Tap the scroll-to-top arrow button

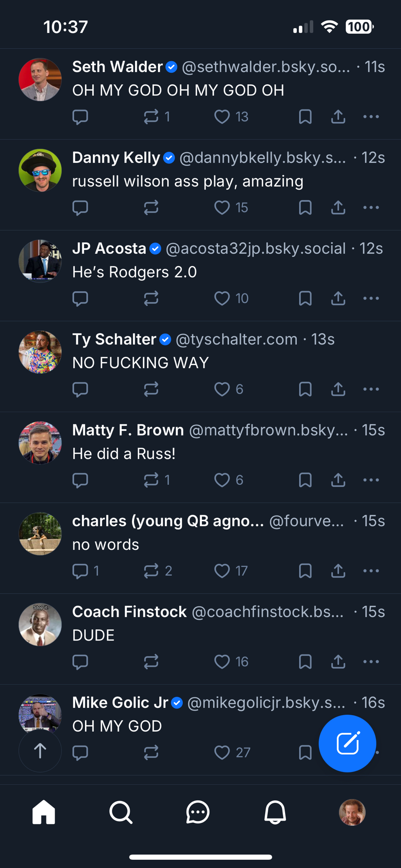click(x=40, y=751)
